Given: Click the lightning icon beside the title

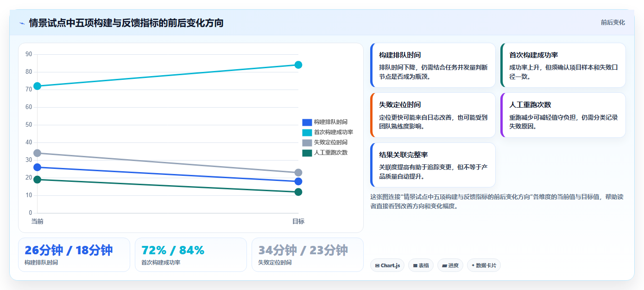Looking at the screenshot, I should (22, 23).
